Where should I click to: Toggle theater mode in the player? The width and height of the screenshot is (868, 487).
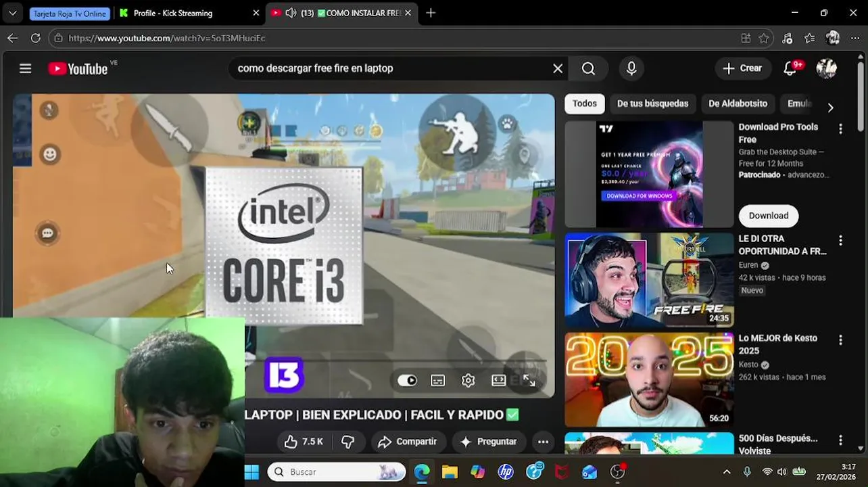pyautogui.click(x=499, y=381)
